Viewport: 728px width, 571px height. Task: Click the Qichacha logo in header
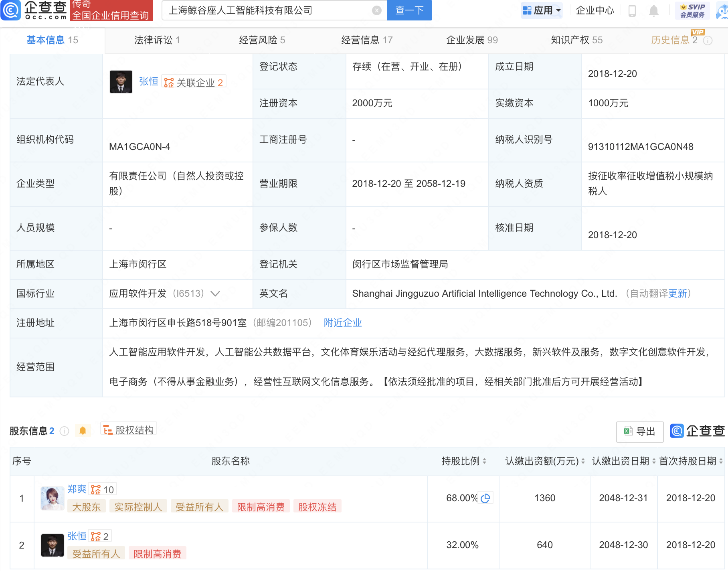tap(34, 10)
